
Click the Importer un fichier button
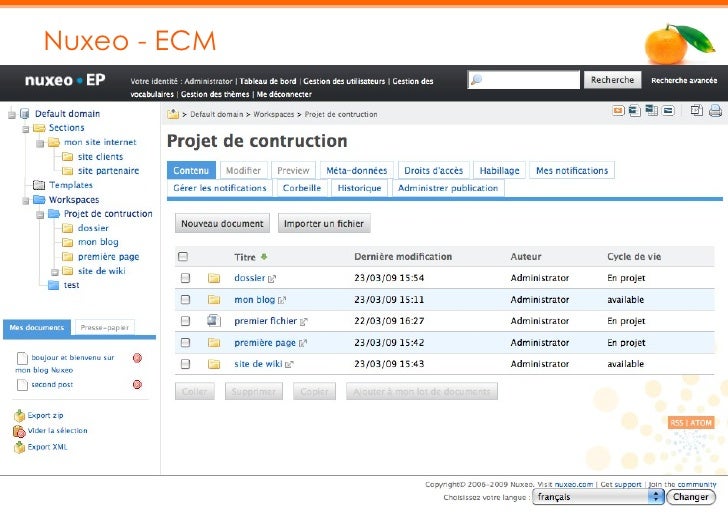324,223
